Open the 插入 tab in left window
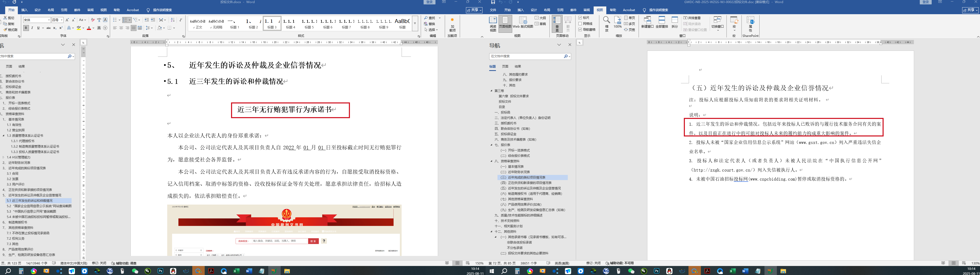 tap(24, 10)
